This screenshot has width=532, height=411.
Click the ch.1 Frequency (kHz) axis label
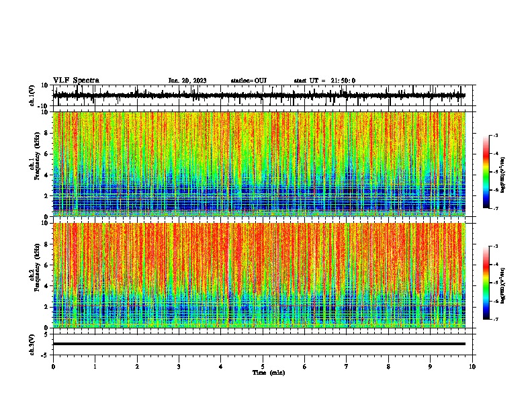pyautogui.click(x=36, y=156)
